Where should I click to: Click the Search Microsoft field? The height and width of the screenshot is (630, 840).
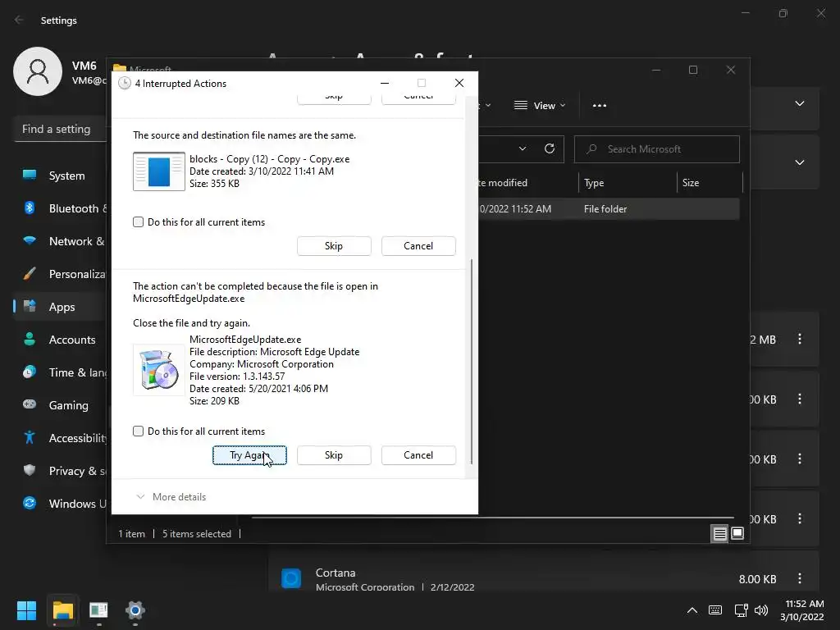657,149
